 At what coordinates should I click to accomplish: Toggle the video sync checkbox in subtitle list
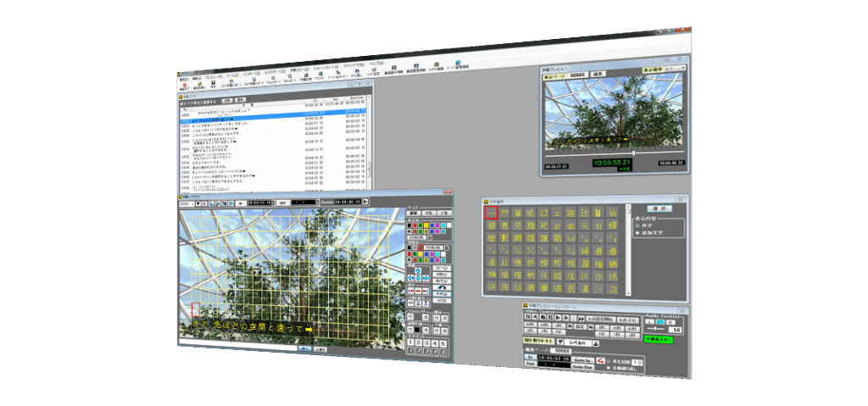tap(181, 102)
